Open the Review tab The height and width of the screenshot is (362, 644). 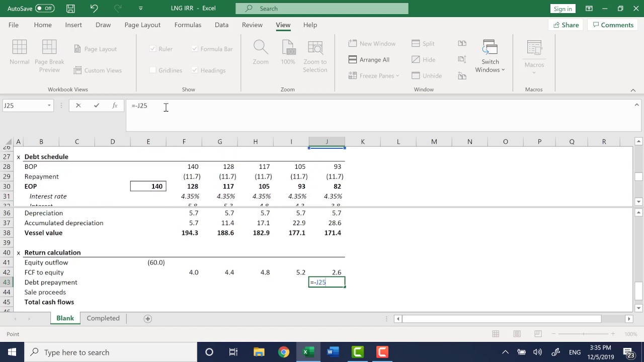pyautogui.click(x=252, y=25)
